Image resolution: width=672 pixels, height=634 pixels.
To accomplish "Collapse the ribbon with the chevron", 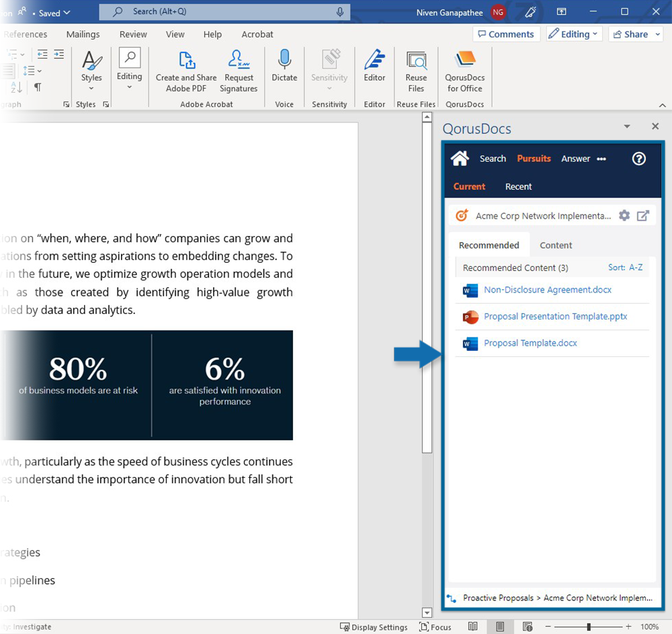I will point(662,105).
